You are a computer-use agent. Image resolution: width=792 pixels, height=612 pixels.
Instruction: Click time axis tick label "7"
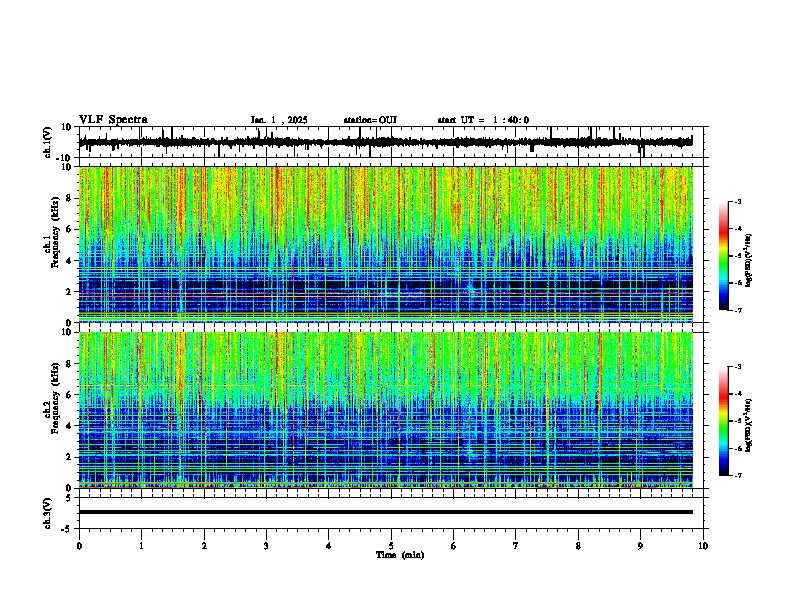click(x=516, y=546)
